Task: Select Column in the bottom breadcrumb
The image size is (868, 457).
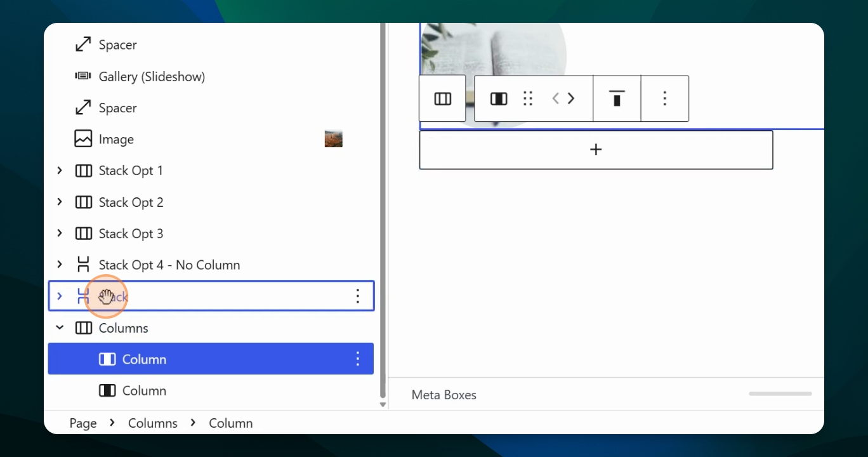Action: click(231, 423)
